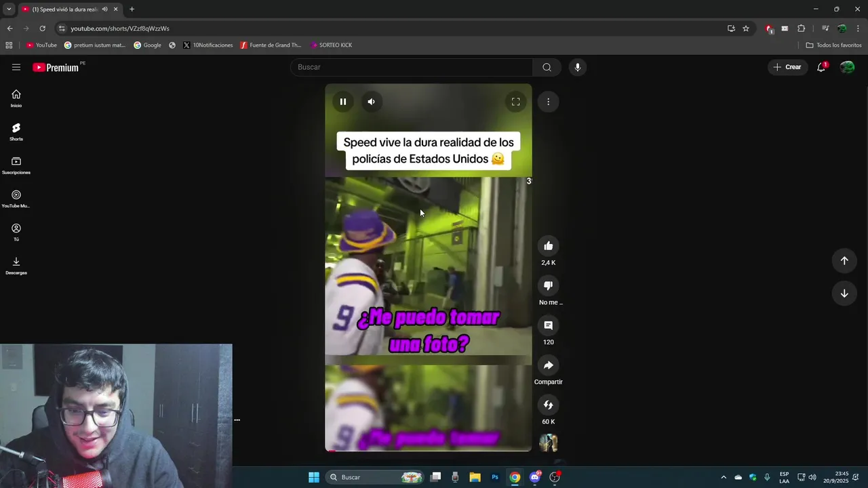Open the Windows Start menu

[314, 477]
